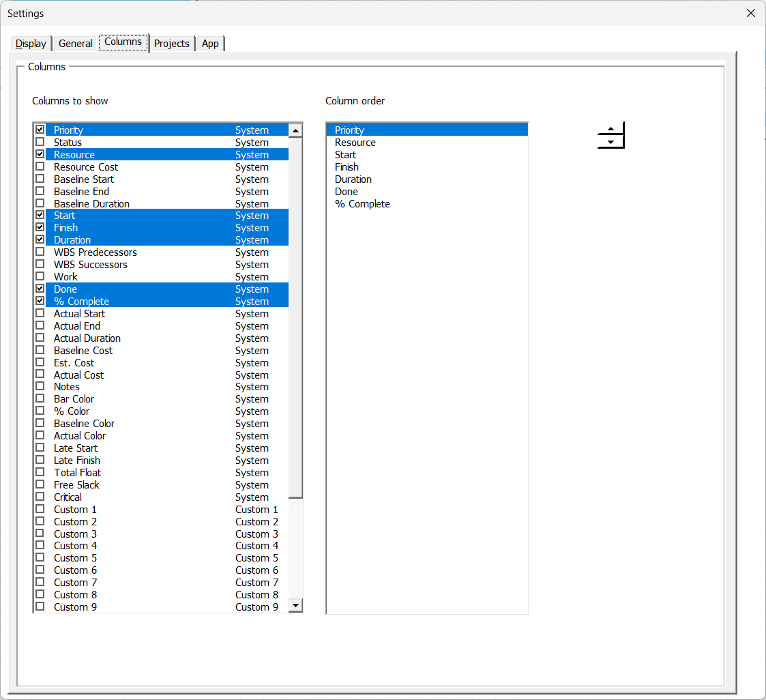The height and width of the screenshot is (700, 766).
Task: Uncheck the Resource column checkbox
Action: 40,154
